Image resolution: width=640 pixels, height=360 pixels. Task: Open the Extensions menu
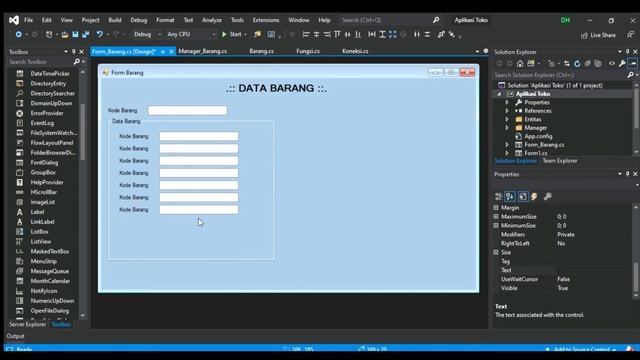[266, 20]
